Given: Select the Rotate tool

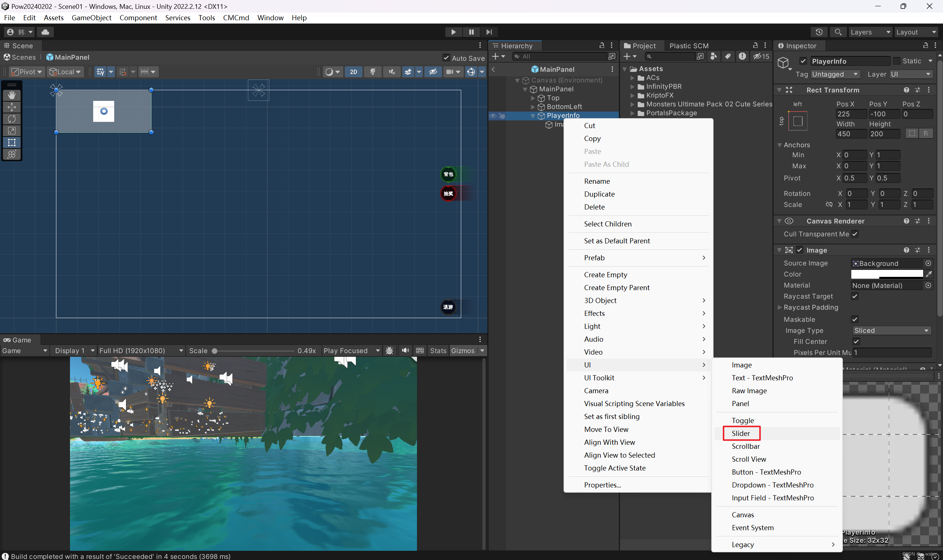Looking at the screenshot, I should (12, 119).
